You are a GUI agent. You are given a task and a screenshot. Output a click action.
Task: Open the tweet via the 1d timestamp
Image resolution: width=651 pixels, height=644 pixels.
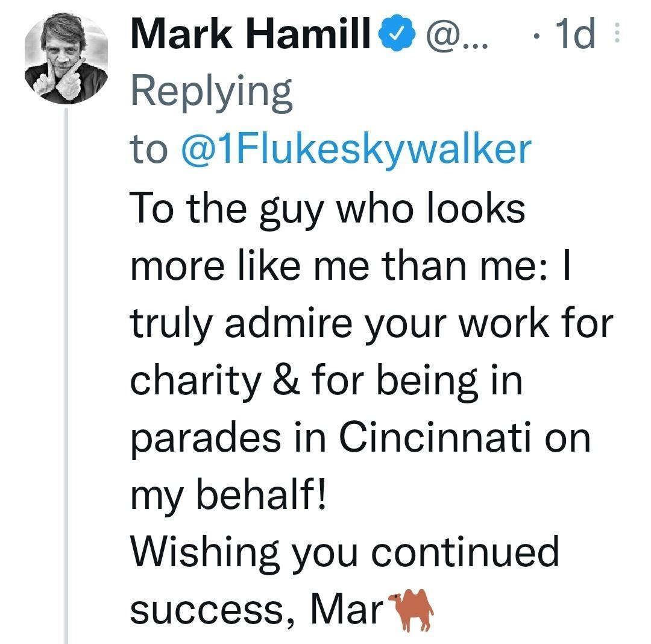(x=575, y=36)
